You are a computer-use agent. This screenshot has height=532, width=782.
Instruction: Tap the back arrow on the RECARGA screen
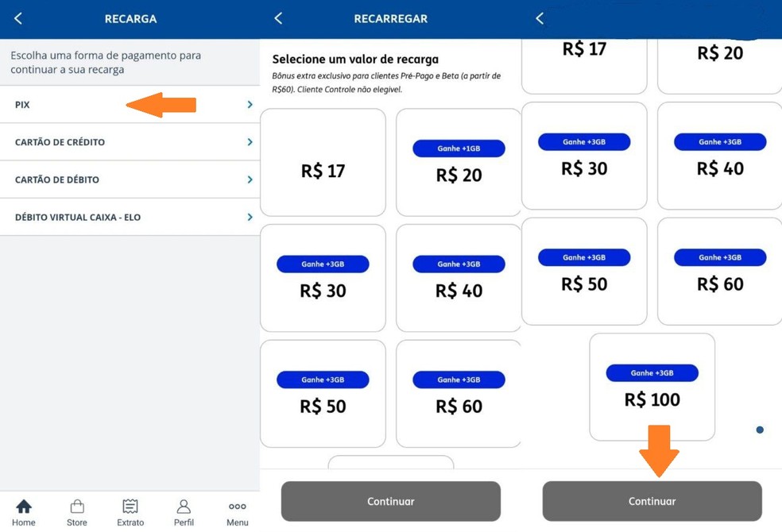coord(17,18)
